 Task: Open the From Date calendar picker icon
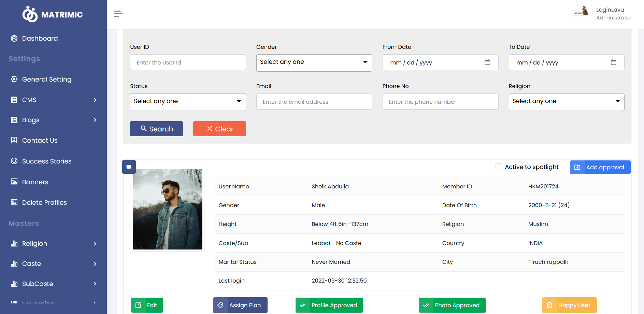tap(487, 62)
